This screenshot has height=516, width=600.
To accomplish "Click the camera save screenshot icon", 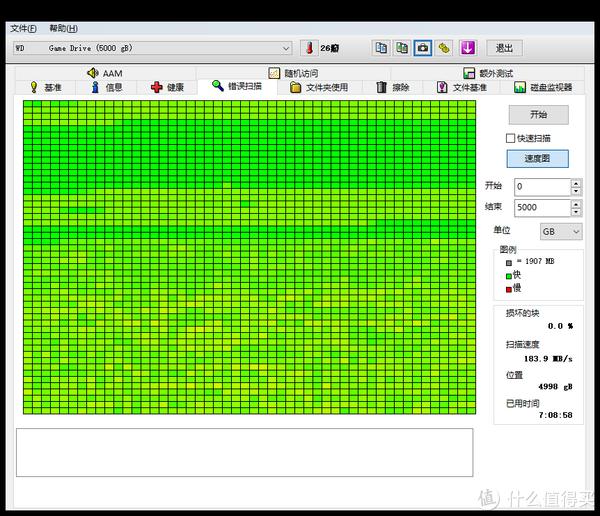I will click(x=423, y=48).
